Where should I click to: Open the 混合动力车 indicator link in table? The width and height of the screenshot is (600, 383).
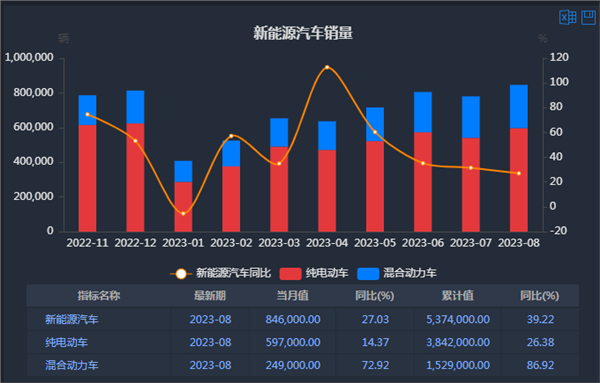72,365
